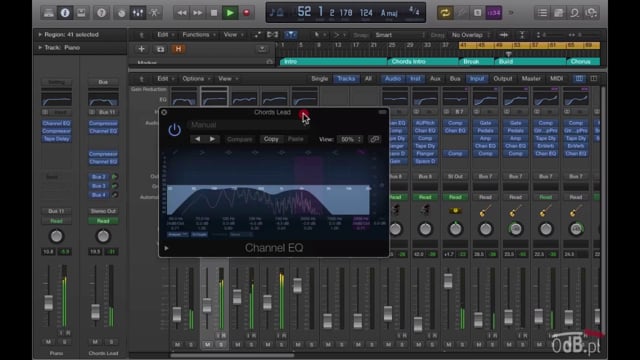Open the Library panel icon
640x360 pixels.
[49, 13]
